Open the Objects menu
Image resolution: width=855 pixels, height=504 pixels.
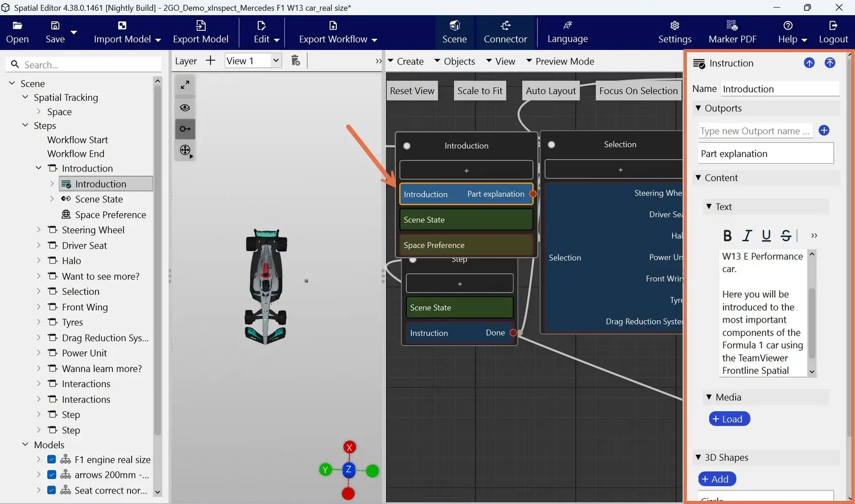click(454, 61)
